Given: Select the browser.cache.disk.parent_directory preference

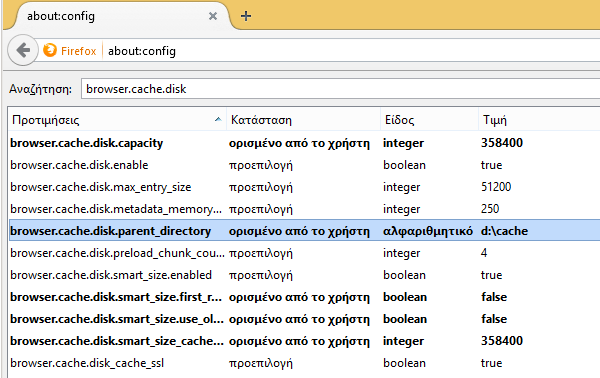Looking at the screenshot, I should [x=304, y=231].
